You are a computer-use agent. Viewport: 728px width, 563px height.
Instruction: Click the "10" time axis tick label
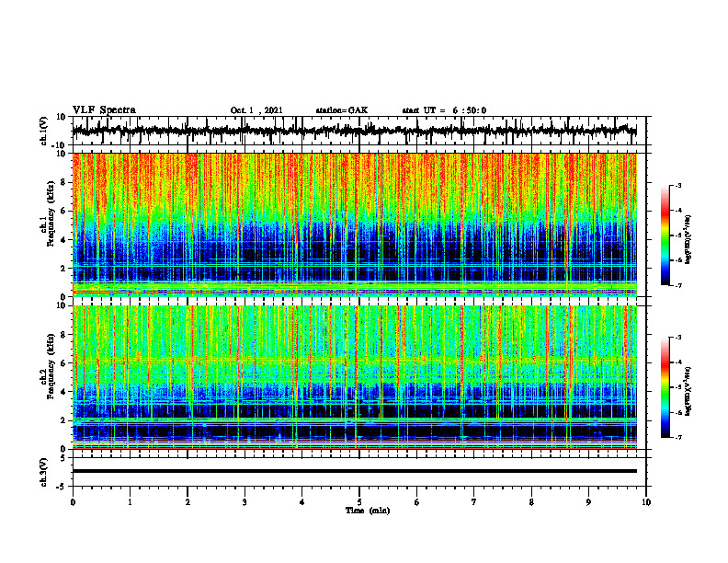pyautogui.click(x=646, y=502)
